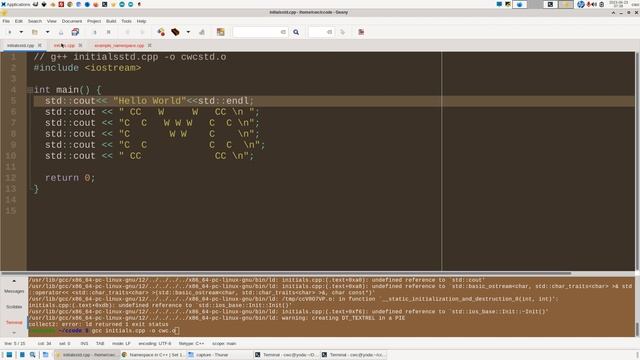Navigate forward with the toolbar arrow
The width and height of the screenshot is (640, 360).
142,32
